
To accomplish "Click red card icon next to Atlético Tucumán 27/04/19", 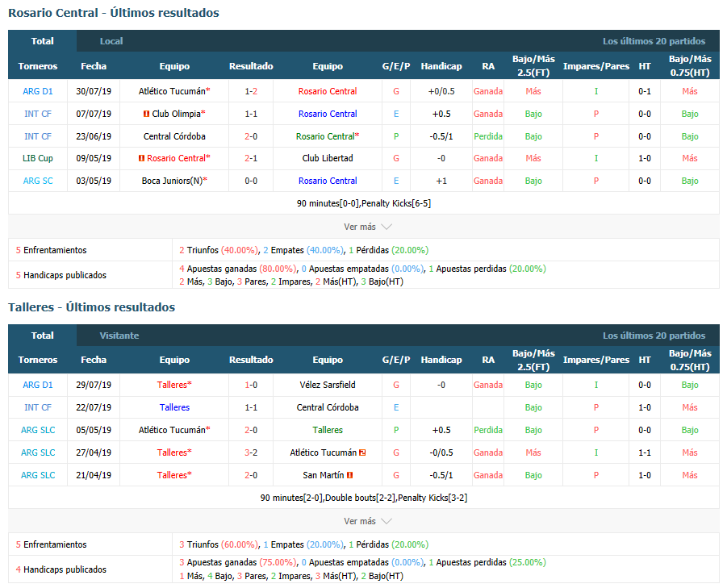I will pyautogui.click(x=362, y=452).
